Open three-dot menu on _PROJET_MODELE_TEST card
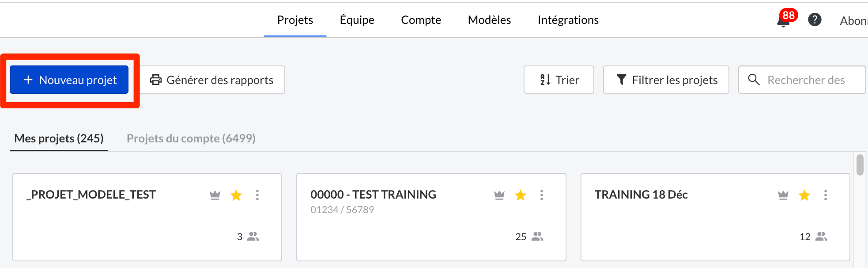The image size is (868, 268). [x=257, y=195]
